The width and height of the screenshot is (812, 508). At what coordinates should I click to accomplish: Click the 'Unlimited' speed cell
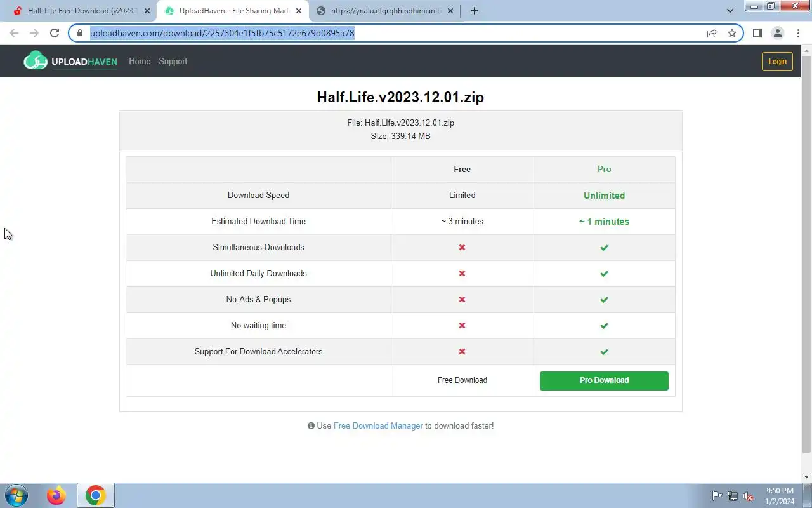tap(604, 196)
